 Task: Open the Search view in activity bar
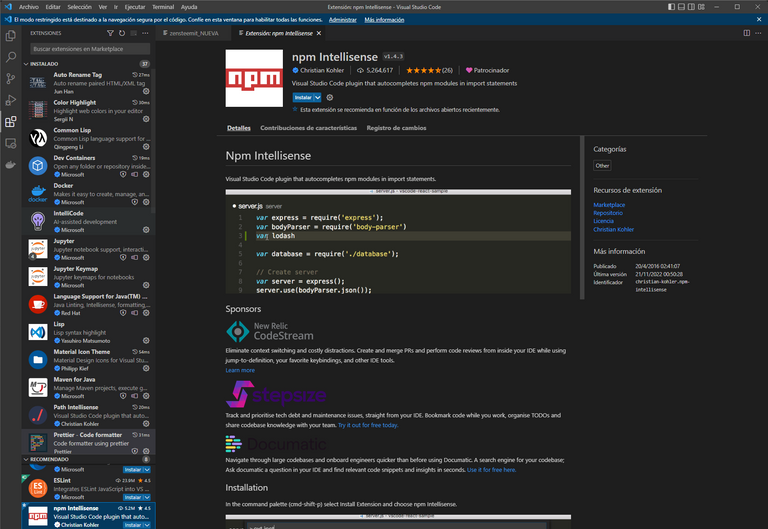[x=10, y=57]
